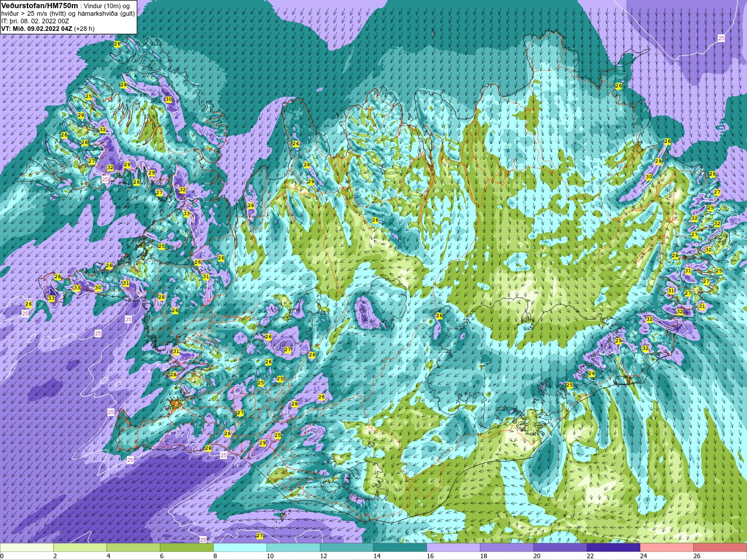
Task: Click the pale yellow 0–2 m/s legend swatch
Action: pyautogui.click(x=27, y=548)
